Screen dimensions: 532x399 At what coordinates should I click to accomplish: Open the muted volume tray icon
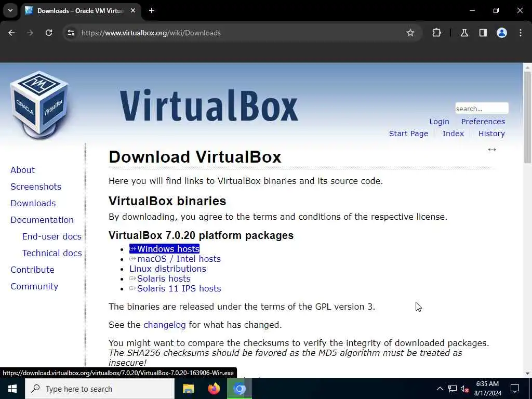coord(464,389)
